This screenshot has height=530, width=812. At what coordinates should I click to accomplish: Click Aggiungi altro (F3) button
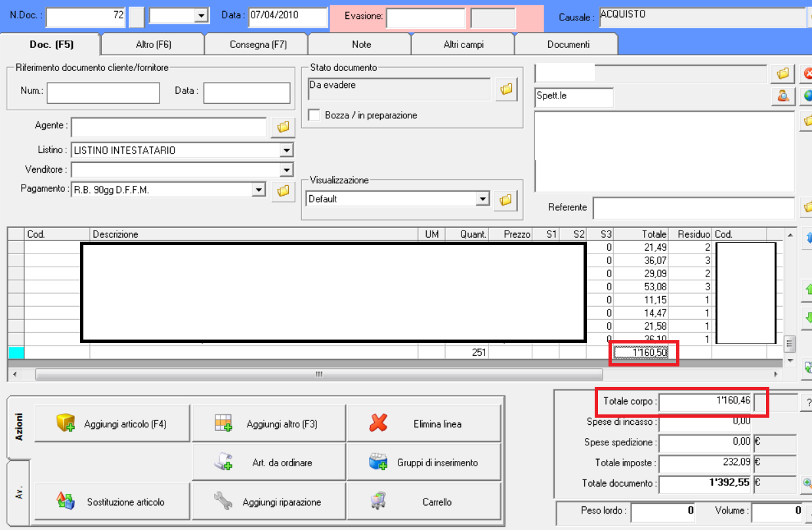[x=268, y=424]
